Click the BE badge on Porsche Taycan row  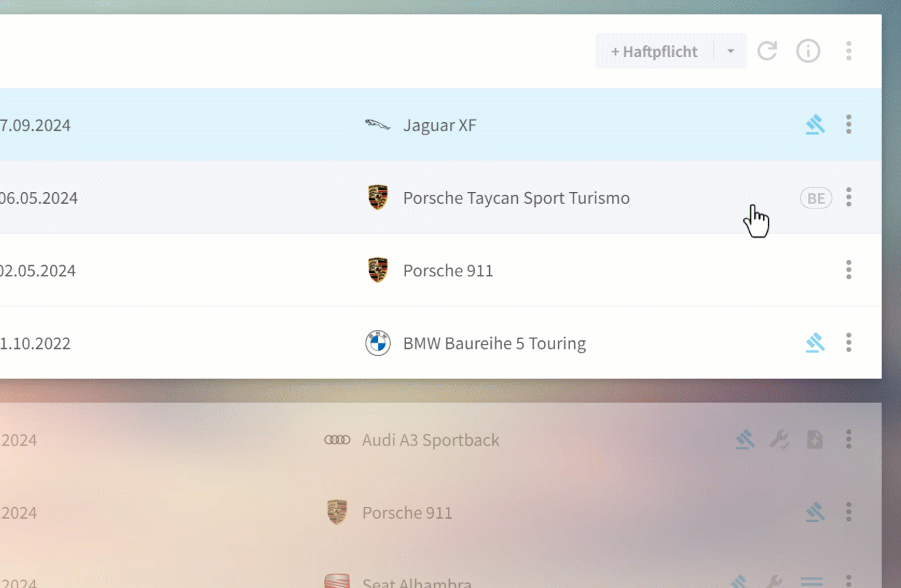pyautogui.click(x=816, y=198)
